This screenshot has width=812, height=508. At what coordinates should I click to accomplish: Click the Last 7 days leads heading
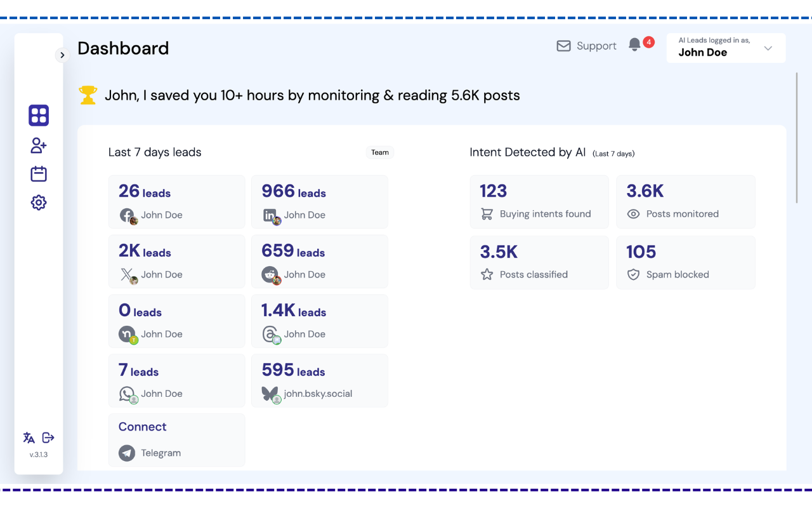coord(155,152)
